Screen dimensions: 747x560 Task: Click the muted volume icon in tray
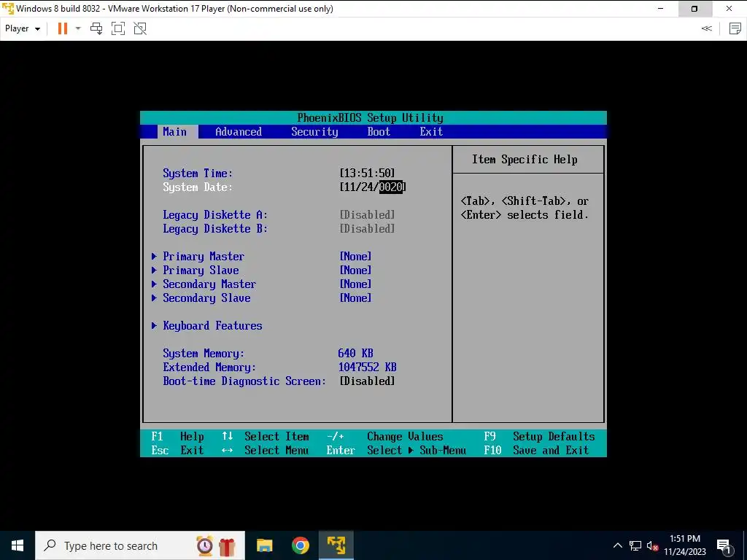(653, 545)
